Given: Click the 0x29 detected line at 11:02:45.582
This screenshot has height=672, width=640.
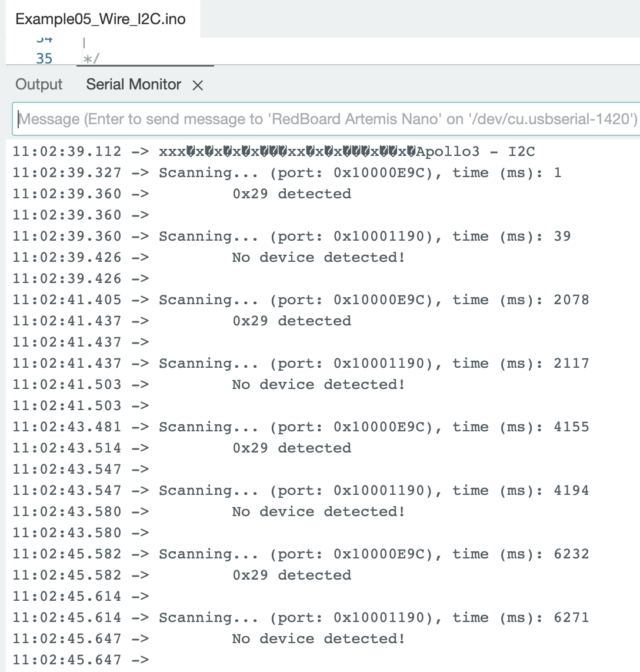Looking at the screenshot, I should (x=292, y=575).
